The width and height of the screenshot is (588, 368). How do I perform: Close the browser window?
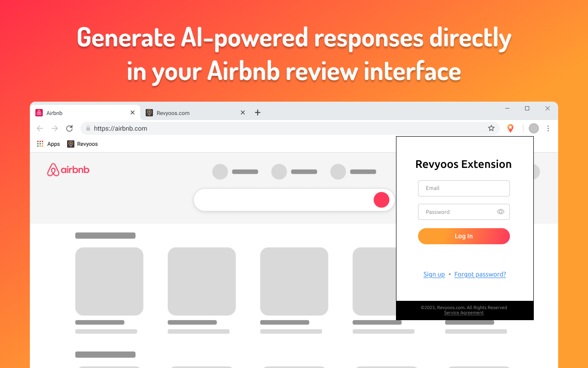click(x=547, y=109)
